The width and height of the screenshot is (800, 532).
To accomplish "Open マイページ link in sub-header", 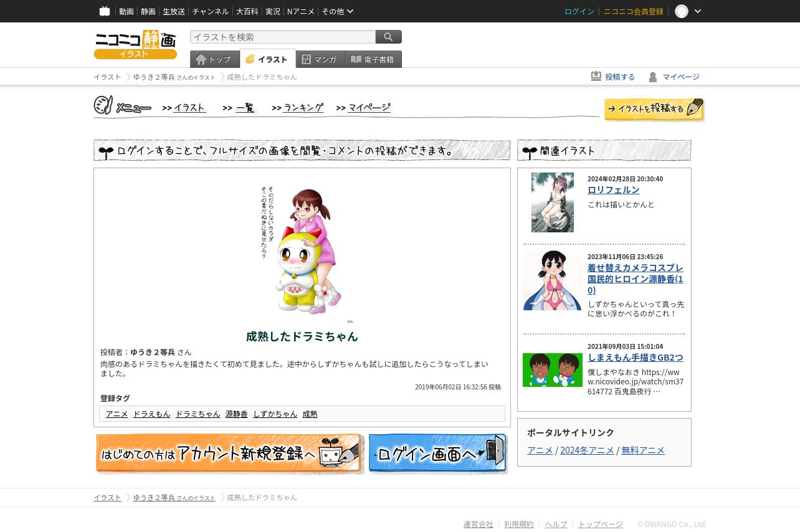I will click(681, 77).
